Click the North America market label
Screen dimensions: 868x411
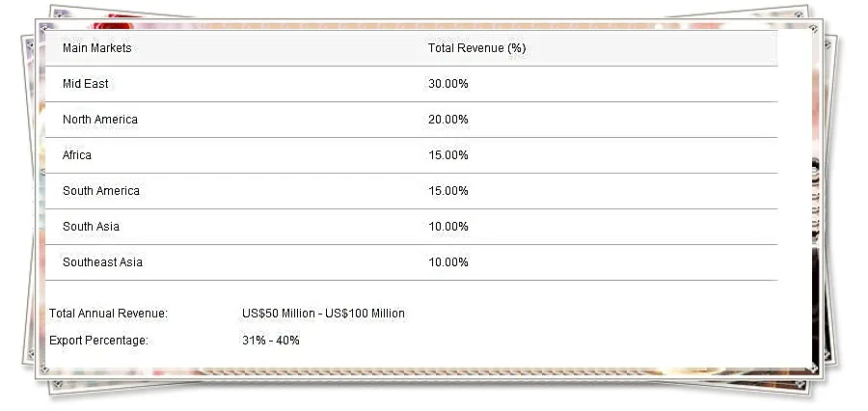point(100,120)
